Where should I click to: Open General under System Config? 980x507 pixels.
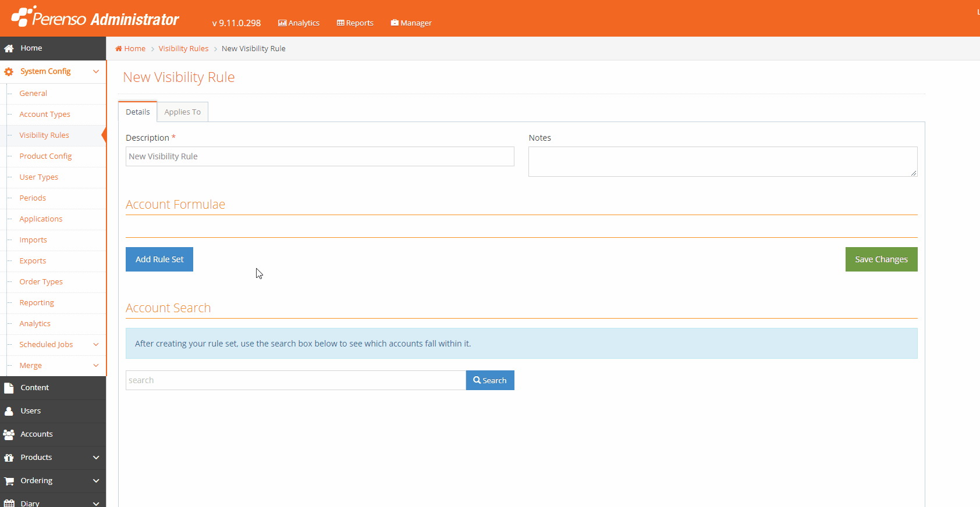click(x=33, y=94)
